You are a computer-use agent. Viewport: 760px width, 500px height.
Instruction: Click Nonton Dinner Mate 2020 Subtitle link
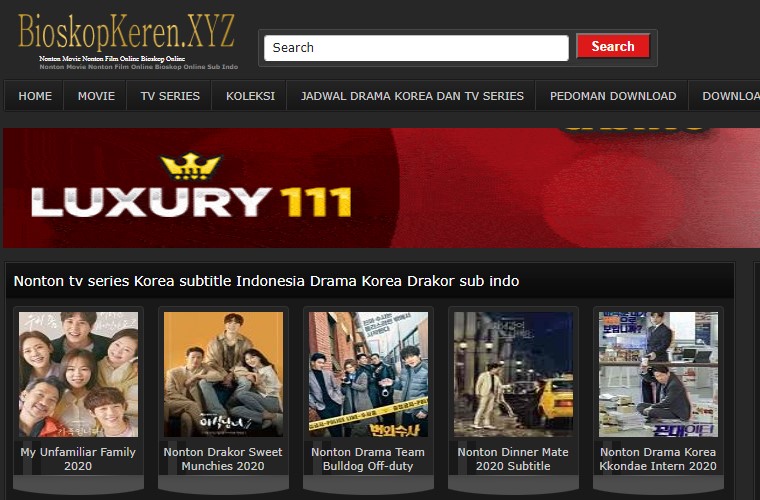click(513, 459)
